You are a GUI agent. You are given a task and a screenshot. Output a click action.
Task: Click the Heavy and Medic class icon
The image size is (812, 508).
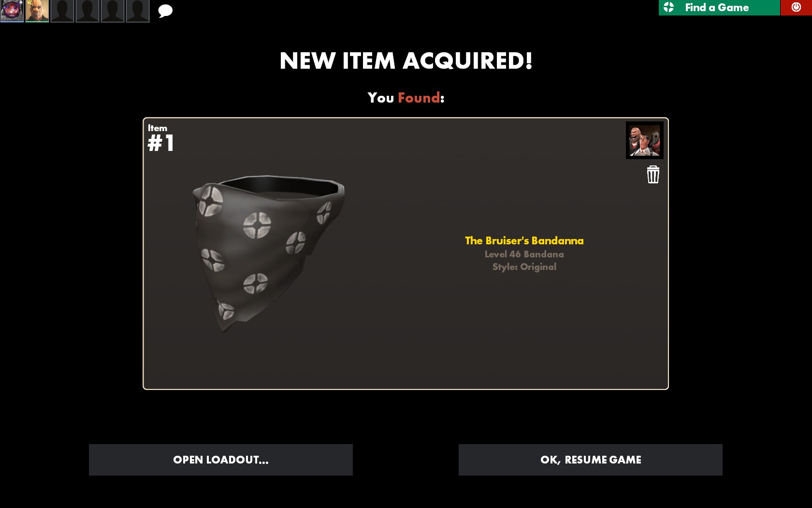click(x=644, y=140)
